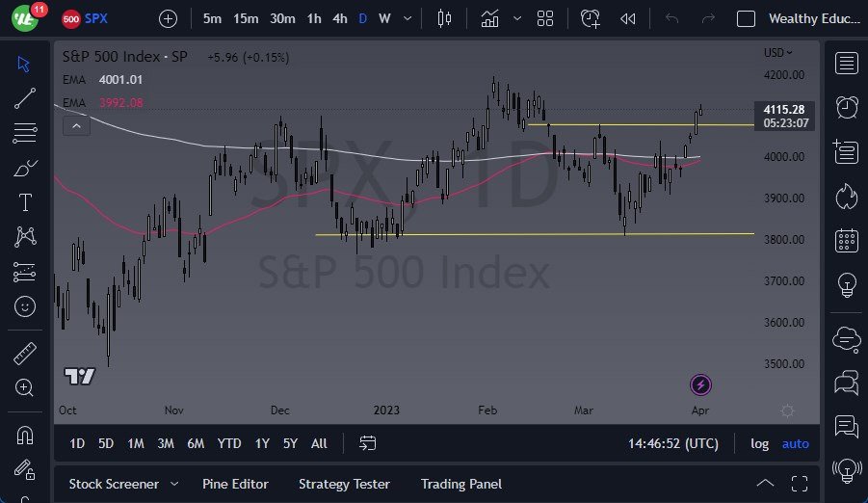Image resolution: width=868 pixels, height=503 pixels.
Task: Open the notifications broadcast lightbulb icon
Action: point(847,471)
